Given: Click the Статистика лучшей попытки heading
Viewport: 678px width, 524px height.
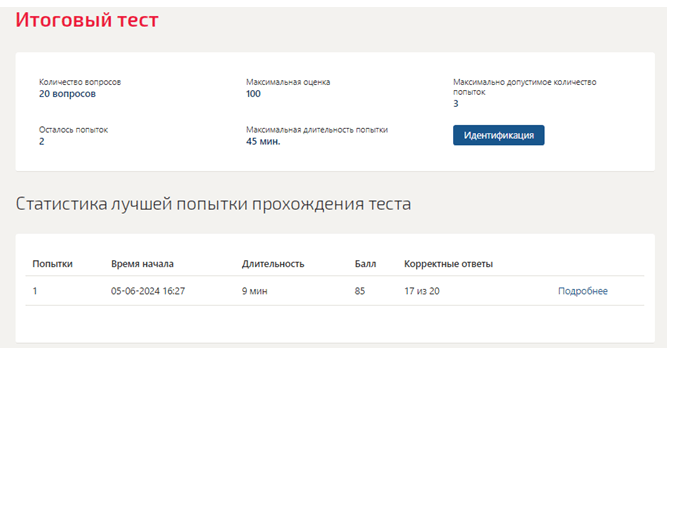Looking at the screenshot, I should [x=213, y=204].
